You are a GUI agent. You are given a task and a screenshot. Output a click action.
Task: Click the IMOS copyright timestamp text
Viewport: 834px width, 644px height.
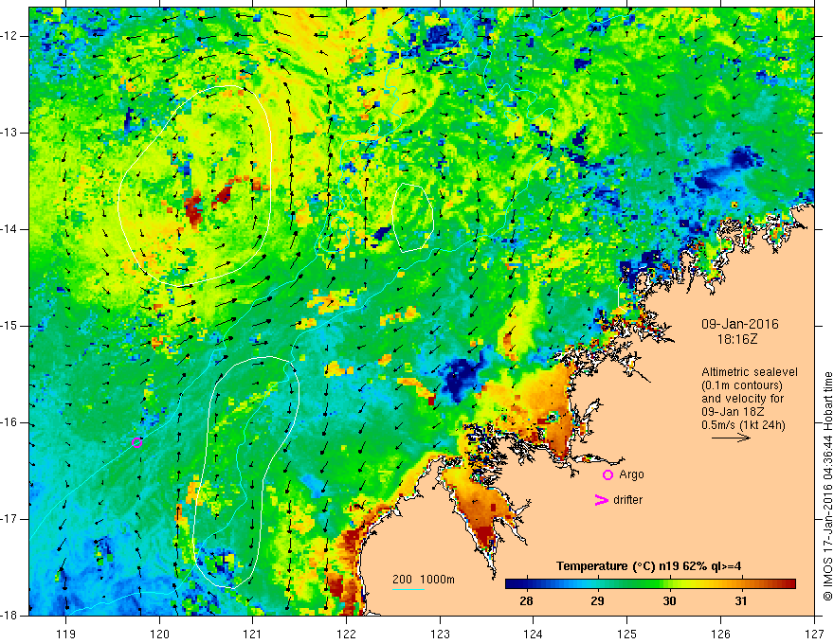pos(827,486)
